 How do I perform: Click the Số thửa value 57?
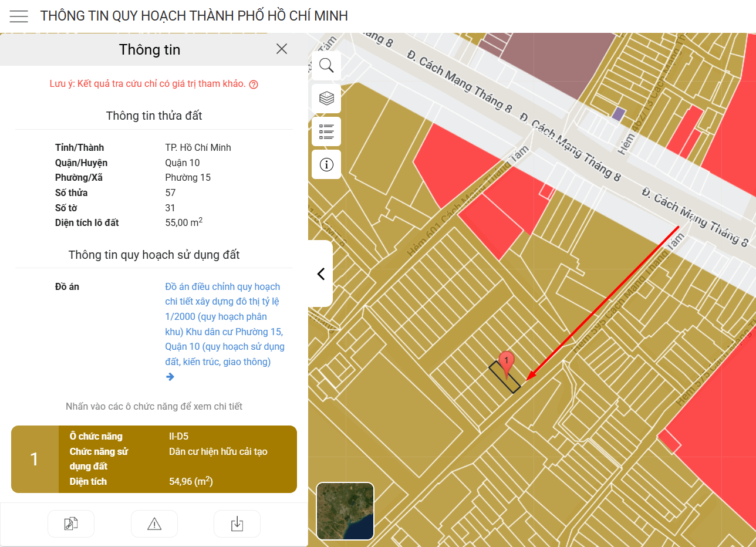171,193
